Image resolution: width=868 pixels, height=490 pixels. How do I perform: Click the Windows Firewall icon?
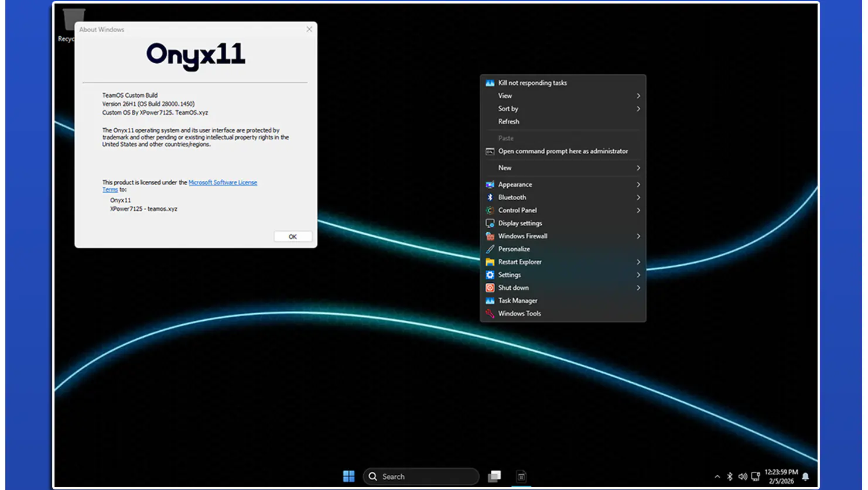point(490,236)
